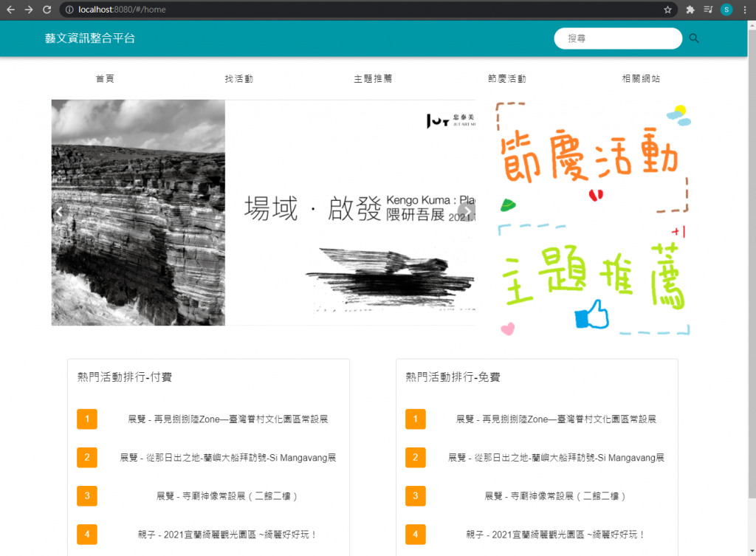The height and width of the screenshot is (556, 756).
Task: Open the Chrome three-dot menu
Action: click(745, 10)
